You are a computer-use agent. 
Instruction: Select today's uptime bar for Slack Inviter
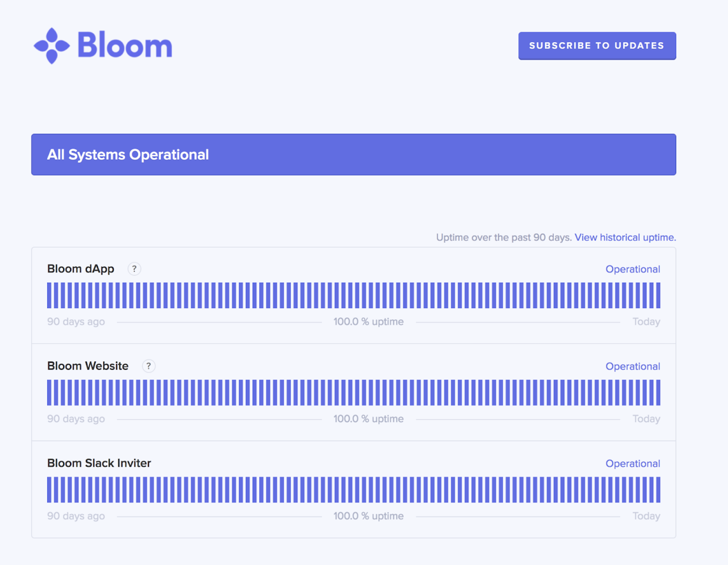point(658,490)
